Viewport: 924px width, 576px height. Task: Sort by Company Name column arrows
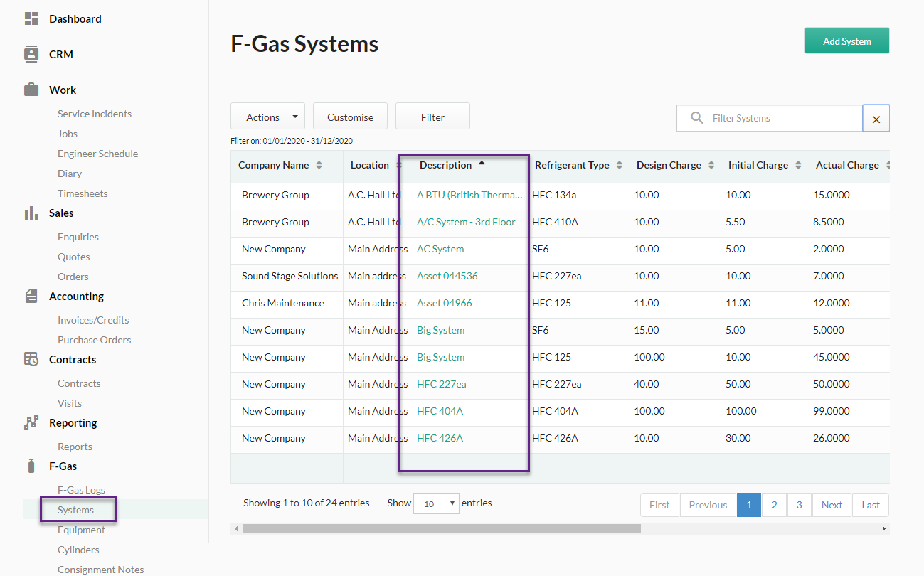click(x=319, y=165)
